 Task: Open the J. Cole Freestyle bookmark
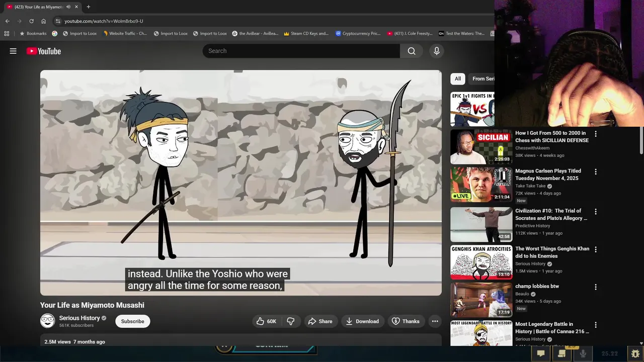pyautogui.click(x=410, y=33)
